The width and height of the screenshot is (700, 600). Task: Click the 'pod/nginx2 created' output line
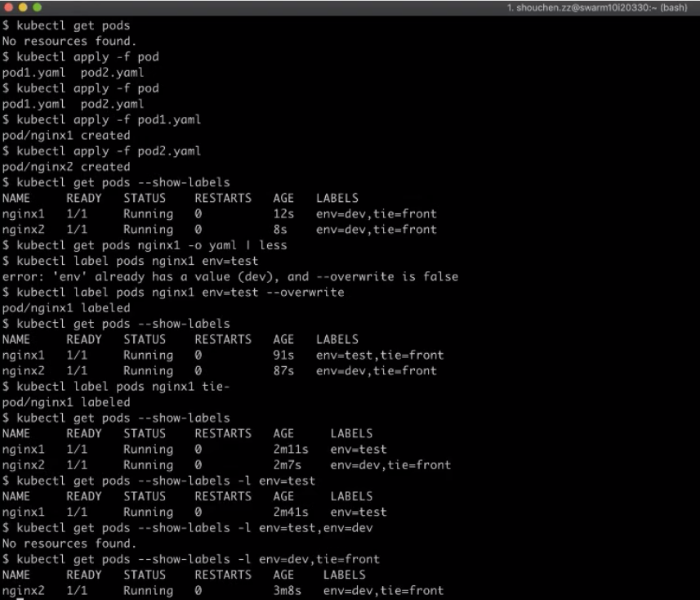(66, 167)
